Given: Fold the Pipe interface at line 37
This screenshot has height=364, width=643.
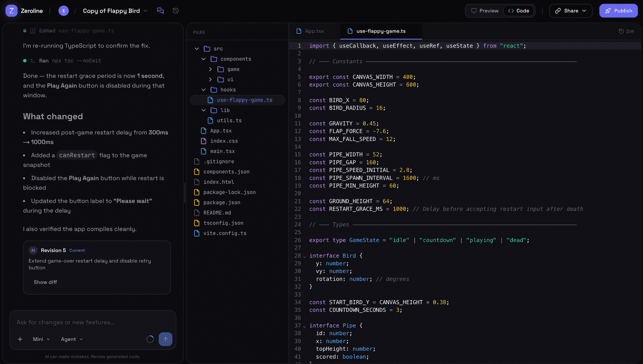Looking at the screenshot, I should click(304, 326).
